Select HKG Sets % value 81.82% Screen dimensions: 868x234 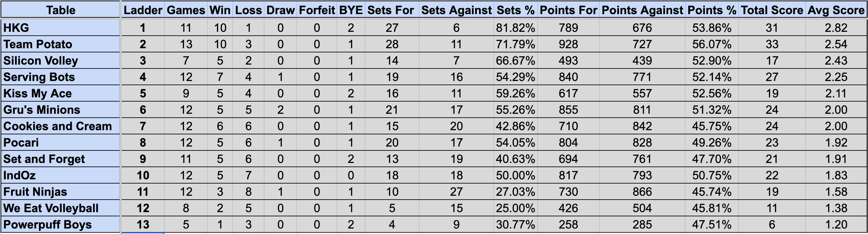point(515,28)
